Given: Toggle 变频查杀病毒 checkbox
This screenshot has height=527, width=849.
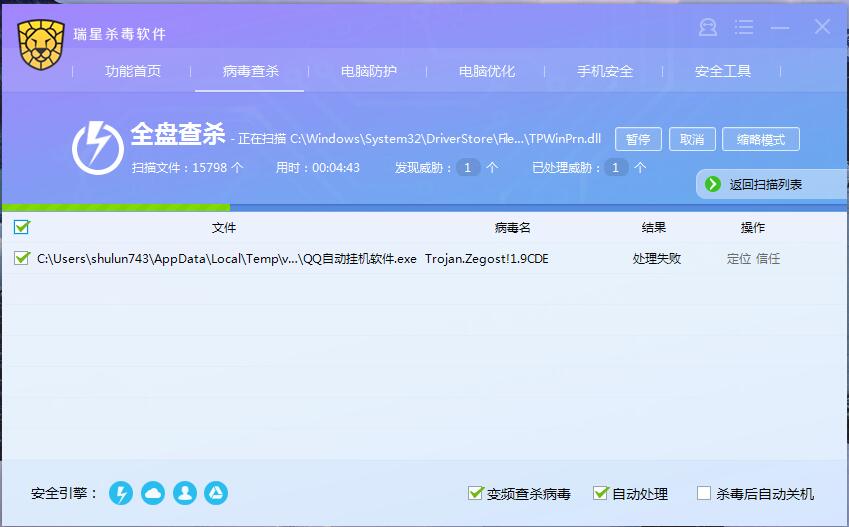Looking at the screenshot, I should (x=475, y=493).
